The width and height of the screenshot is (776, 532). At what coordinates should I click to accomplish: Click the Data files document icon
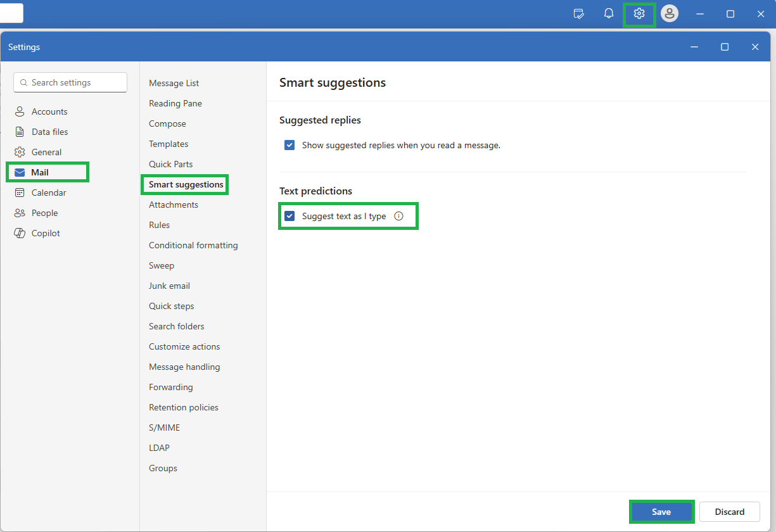coord(20,132)
